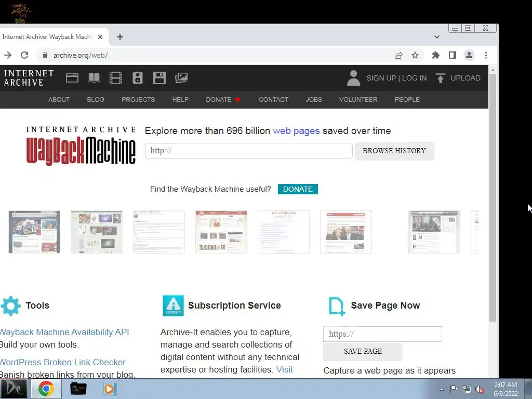Viewport: 532px width, 399px height.
Task: Expand tab search chevron
Action: click(437, 37)
